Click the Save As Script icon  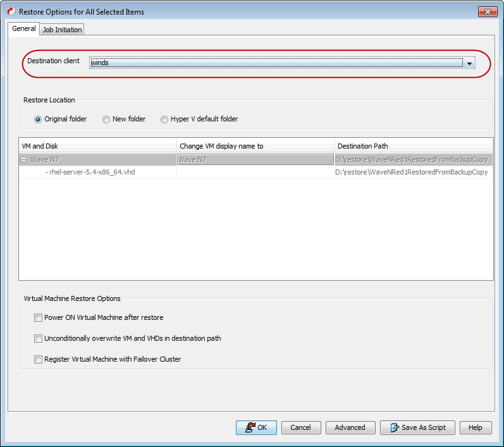point(393,428)
